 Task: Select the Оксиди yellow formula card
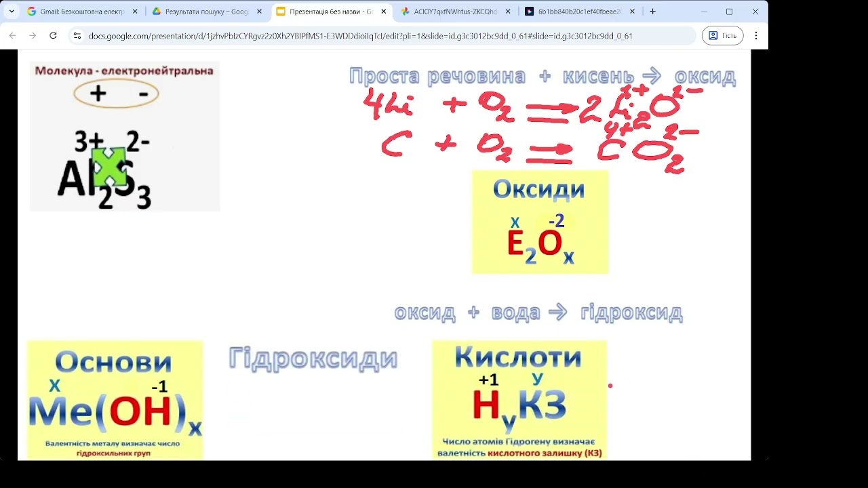[540, 222]
